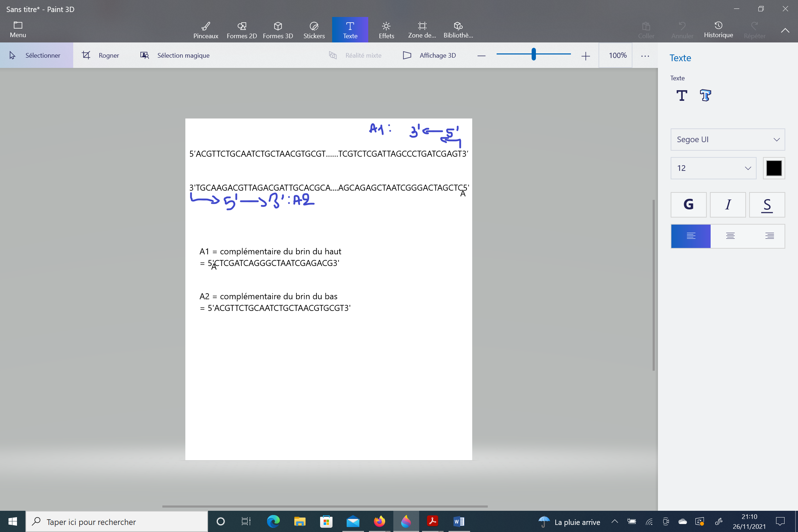This screenshot has height=532, width=798.
Task: Click Sélection magique button
Action: (x=175, y=55)
